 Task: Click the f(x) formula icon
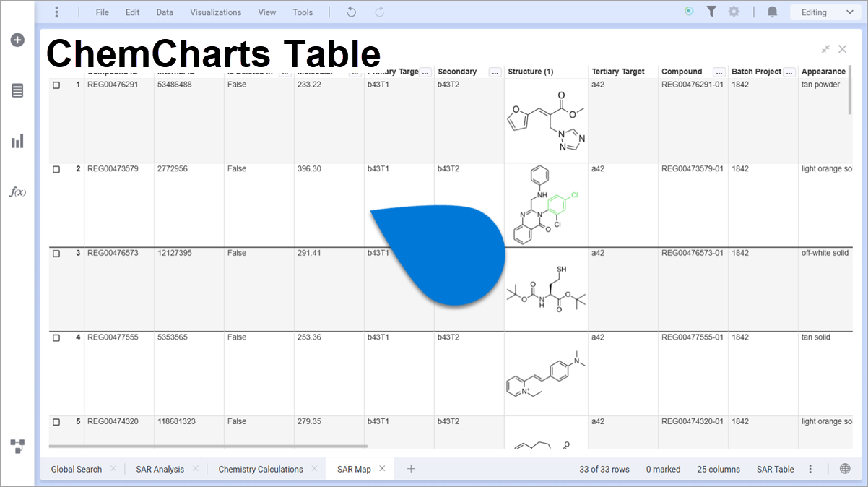(x=17, y=191)
